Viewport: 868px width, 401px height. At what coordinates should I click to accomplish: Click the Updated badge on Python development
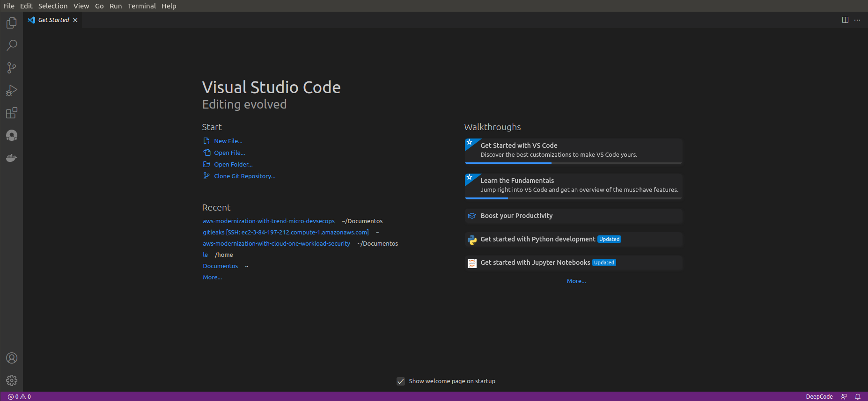pyautogui.click(x=610, y=239)
